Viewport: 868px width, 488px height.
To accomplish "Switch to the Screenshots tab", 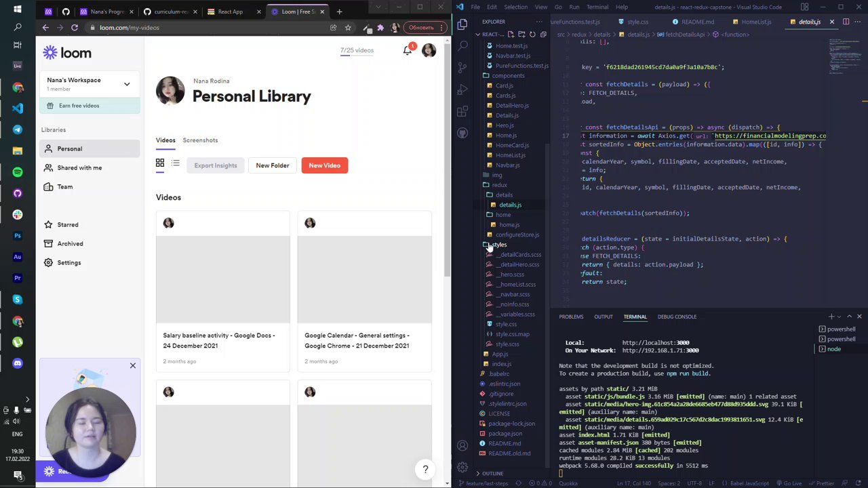I will [200, 140].
